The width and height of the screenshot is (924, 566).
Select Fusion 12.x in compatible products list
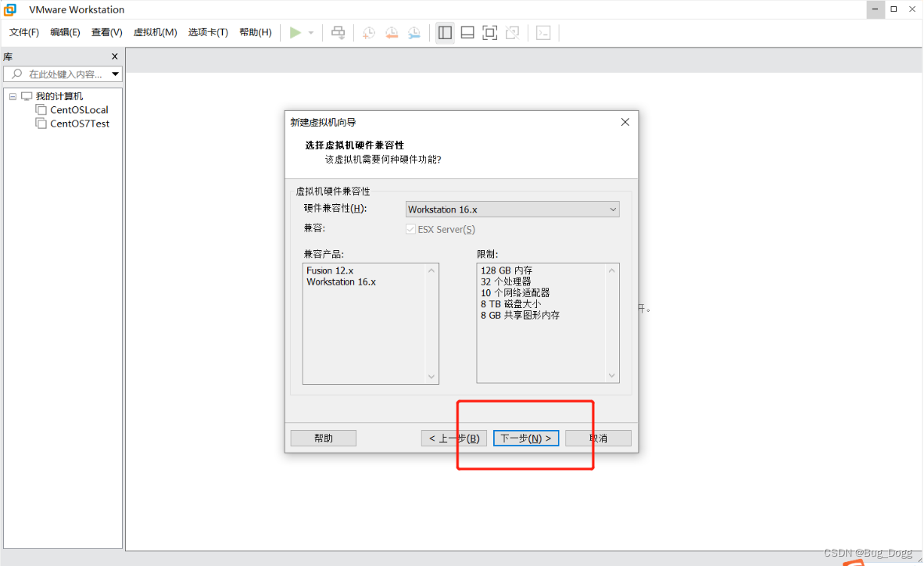330,270
